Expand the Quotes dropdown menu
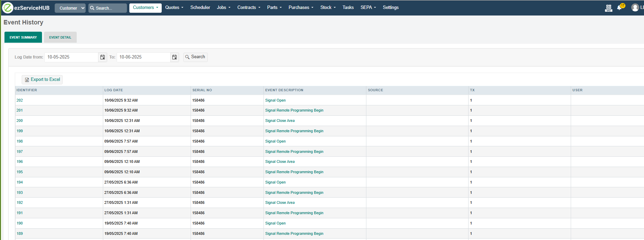Viewport: 644px width, 240px height. click(x=174, y=8)
